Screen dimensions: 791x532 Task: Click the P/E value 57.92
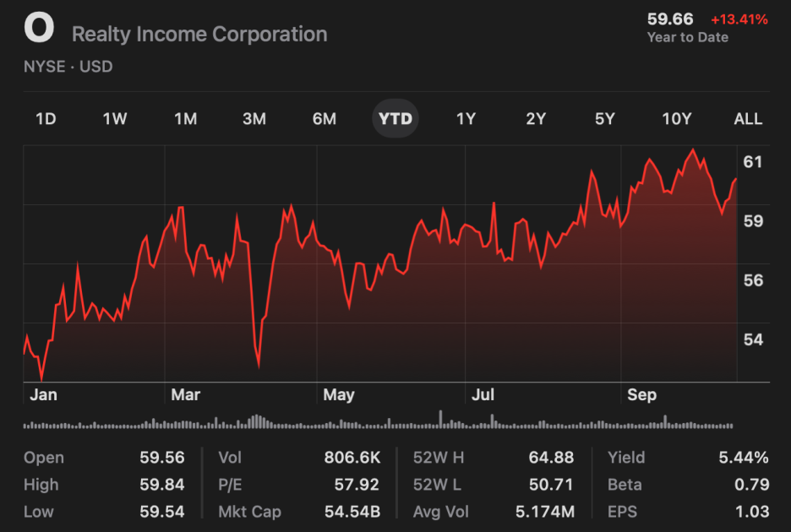[x=357, y=485]
